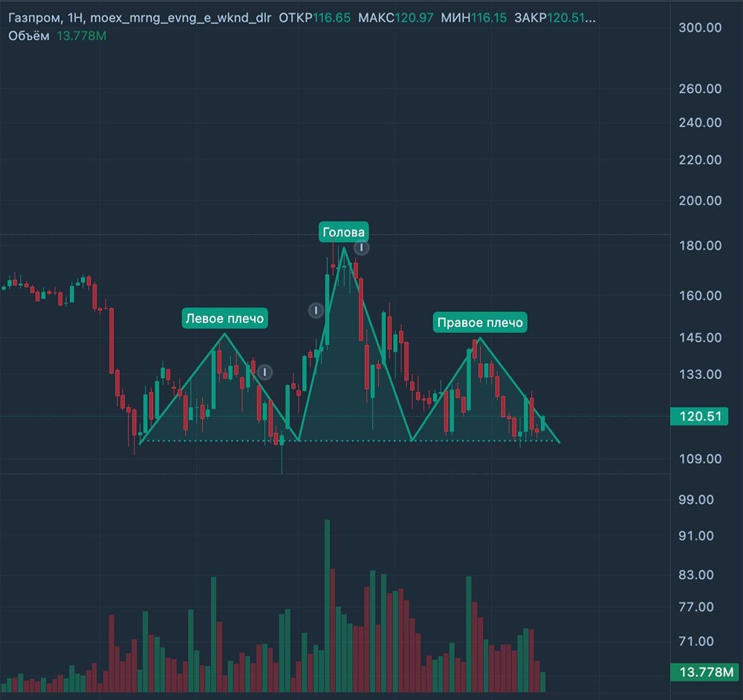The width and height of the screenshot is (743, 700).
Task: Click the 300.00 price axis label
Action: [700, 27]
